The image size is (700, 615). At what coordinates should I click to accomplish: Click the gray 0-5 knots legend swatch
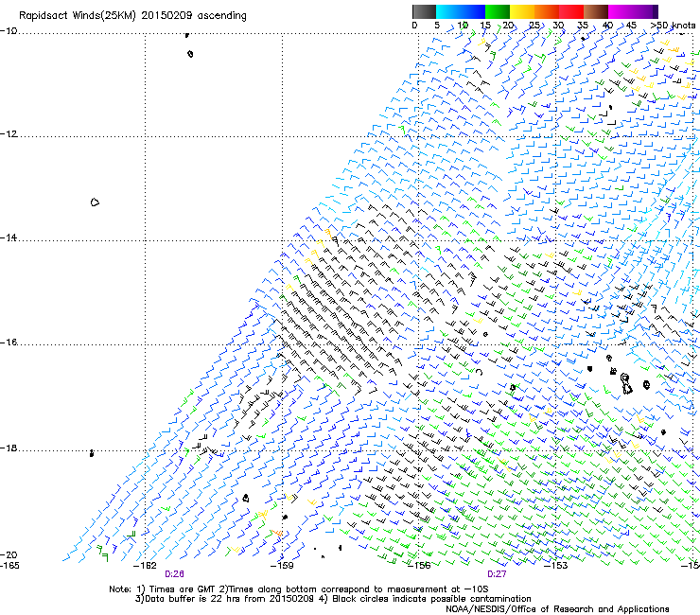(x=424, y=11)
